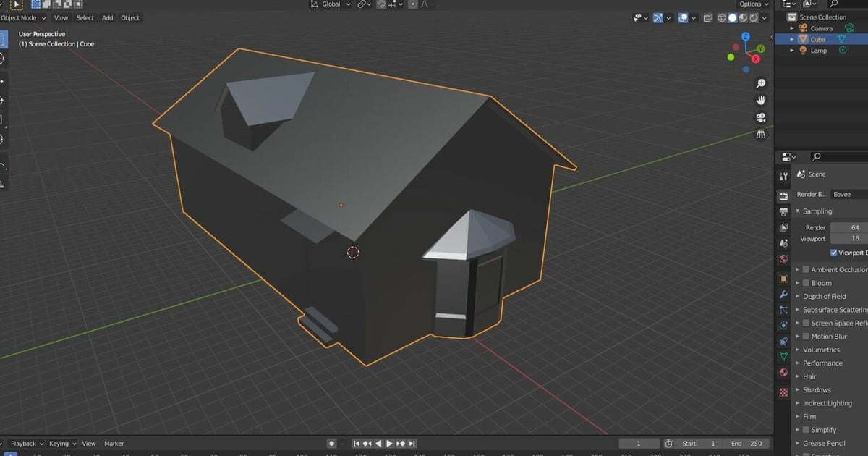Open the Add menu in viewport header
Viewport: 868px width, 456px height.
click(x=107, y=18)
